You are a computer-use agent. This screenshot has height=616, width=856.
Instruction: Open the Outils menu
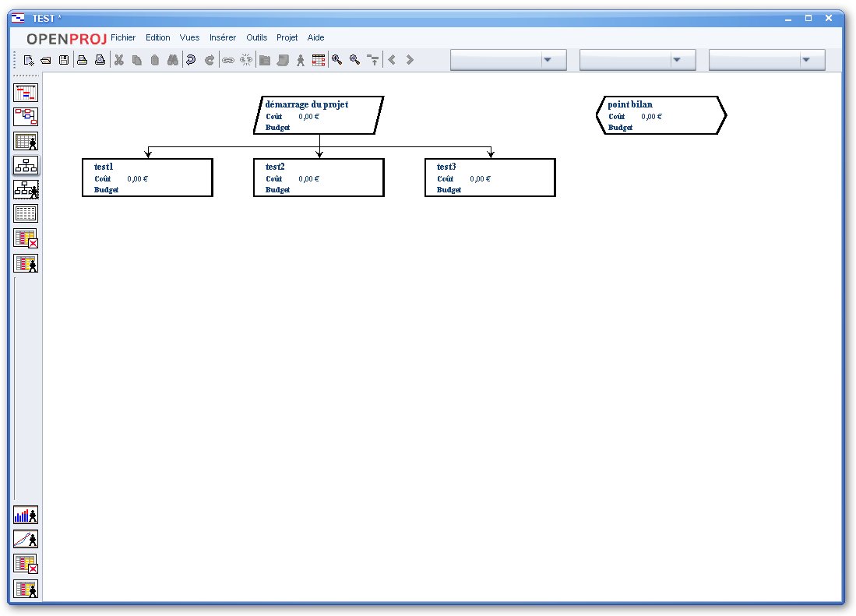point(256,37)
